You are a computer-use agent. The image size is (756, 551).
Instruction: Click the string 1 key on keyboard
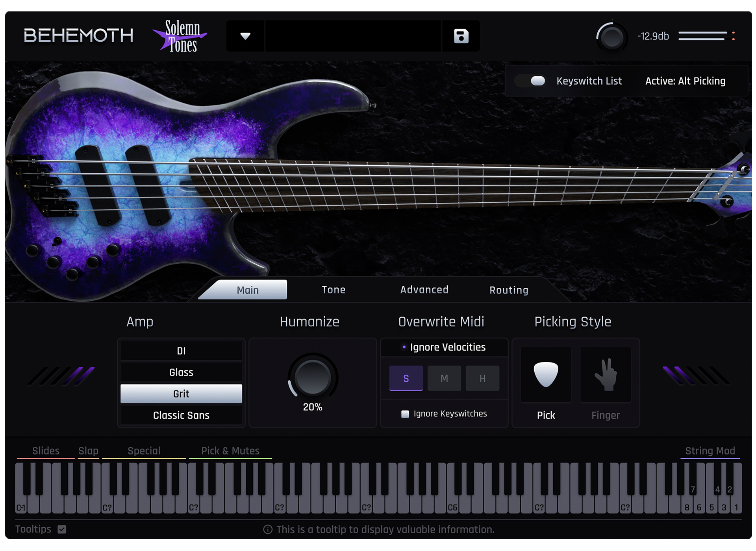pos(736,505)
